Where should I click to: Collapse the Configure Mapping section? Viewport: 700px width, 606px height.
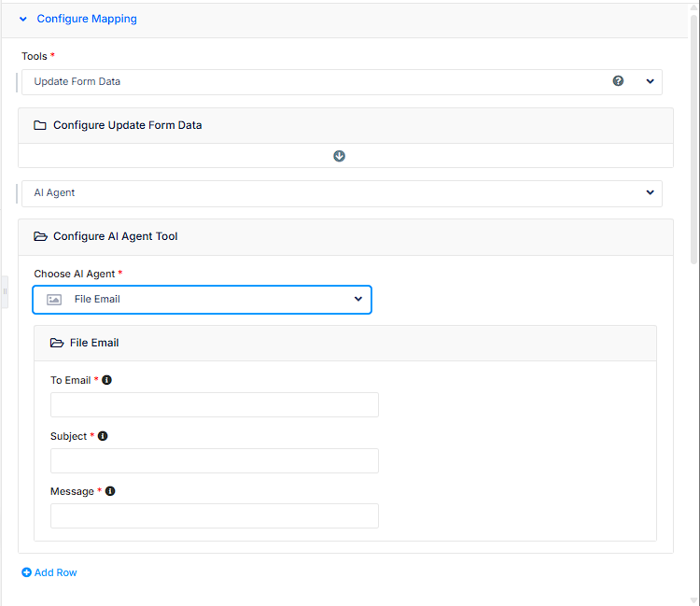(x=23, y=19)
